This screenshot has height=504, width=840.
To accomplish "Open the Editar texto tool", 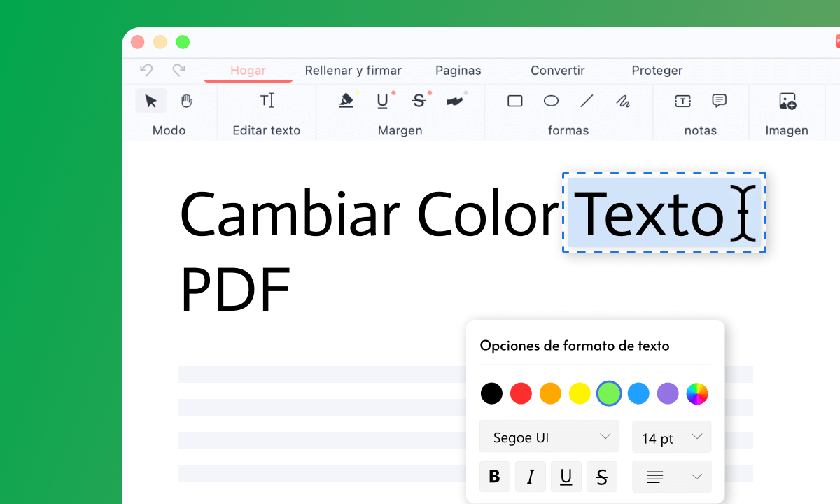I will point(266,101).
